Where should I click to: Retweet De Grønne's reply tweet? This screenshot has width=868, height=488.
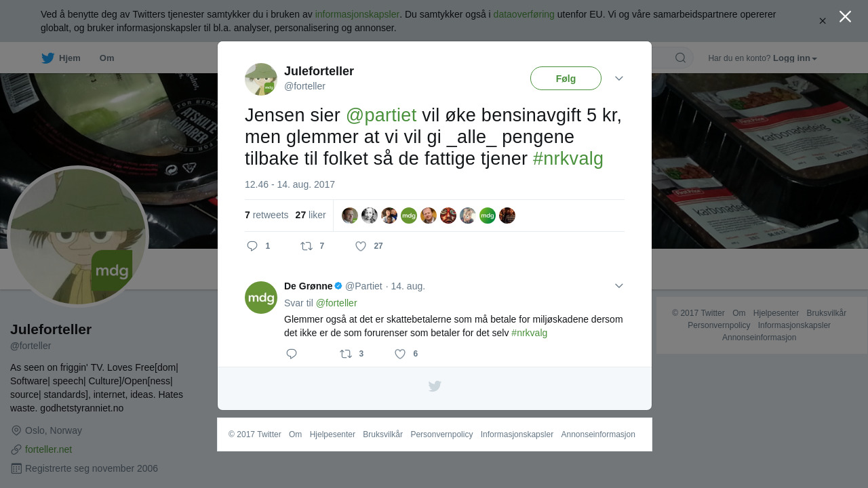(x=346, y=354)
